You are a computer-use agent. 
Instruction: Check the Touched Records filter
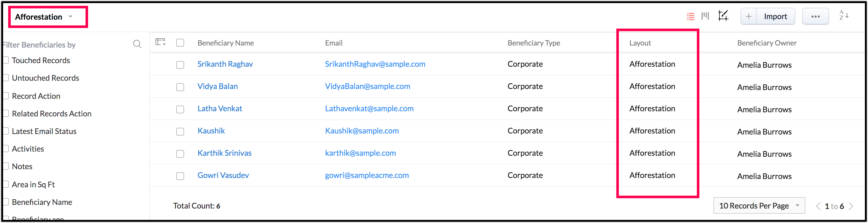(x=6, y=60)
